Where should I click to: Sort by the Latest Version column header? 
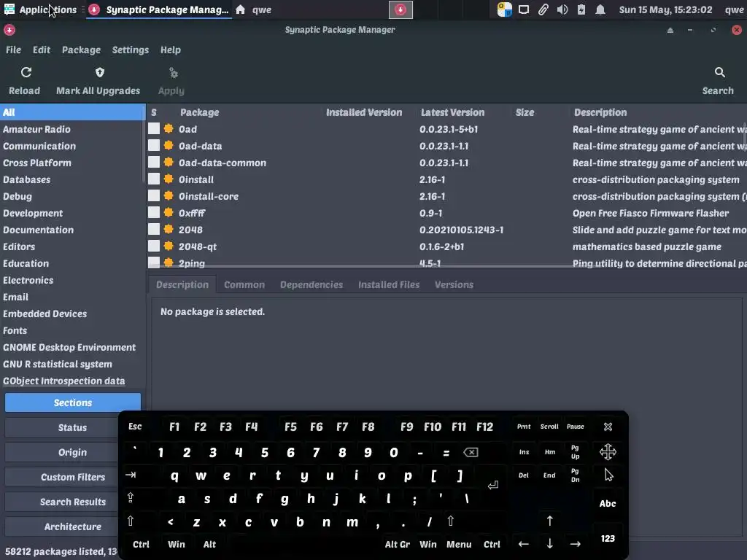(x=452, y=112)
